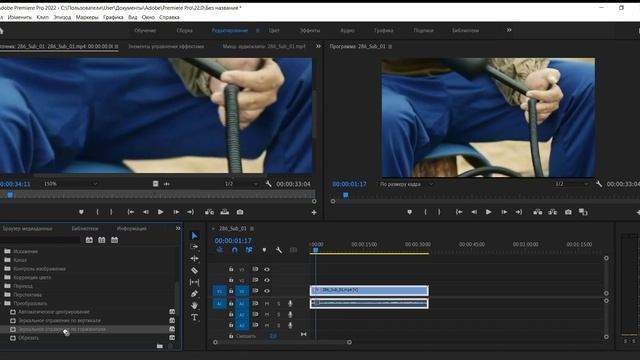
Task: Click Insert button in Source monitor
Action: (209, 212)
